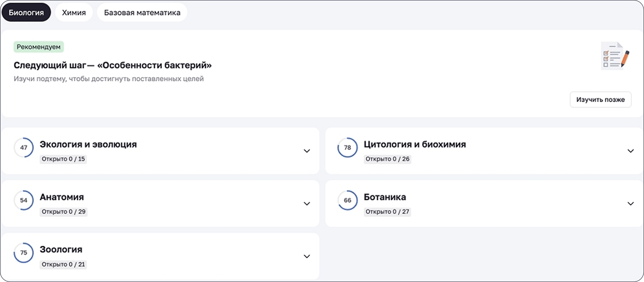
Task: Click the Зоология section title
Action: [x=61, y=250]
